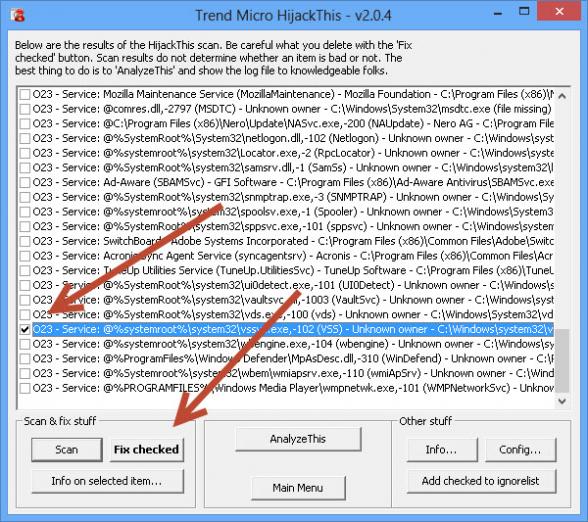Select the snmptrap.exe row text
The image size is (588, 522).
click(293, 197)
